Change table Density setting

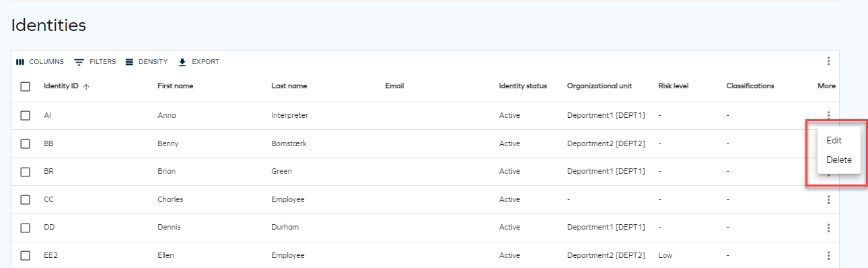coord(146,62)
